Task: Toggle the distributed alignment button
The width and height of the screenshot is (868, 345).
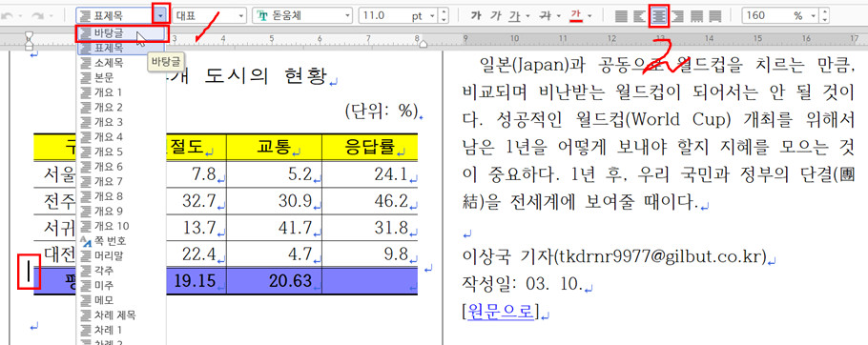Action: pos(696,16)
